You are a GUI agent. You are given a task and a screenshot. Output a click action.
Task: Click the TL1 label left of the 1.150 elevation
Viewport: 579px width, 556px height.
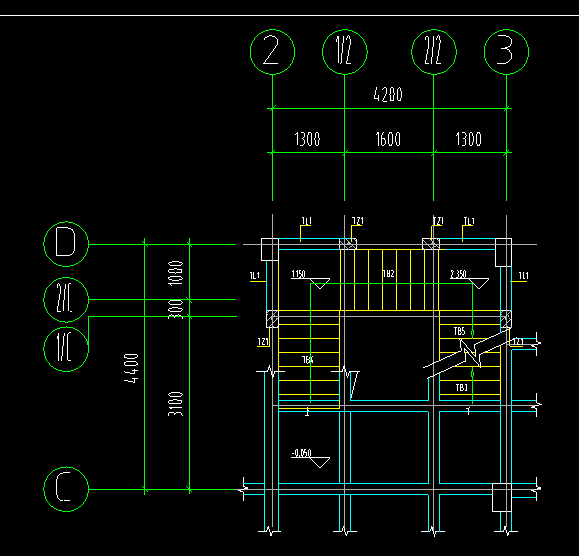point(255,275)
